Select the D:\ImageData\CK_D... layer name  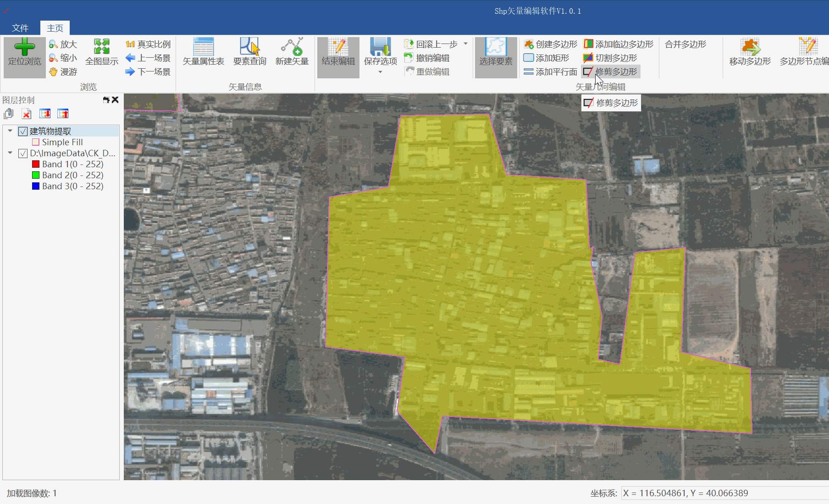[x=72, y=153]
